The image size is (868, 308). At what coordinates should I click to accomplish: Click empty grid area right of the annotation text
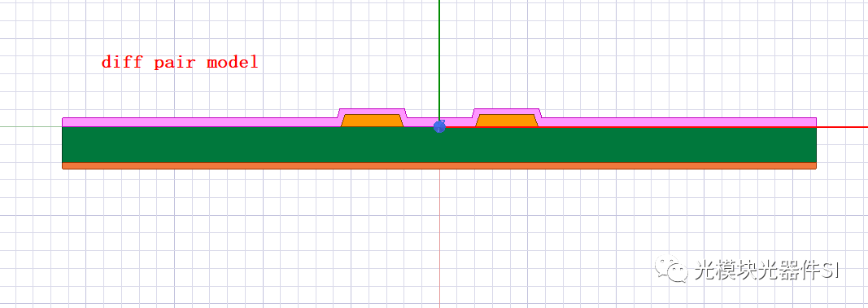[x=343, y=62]
